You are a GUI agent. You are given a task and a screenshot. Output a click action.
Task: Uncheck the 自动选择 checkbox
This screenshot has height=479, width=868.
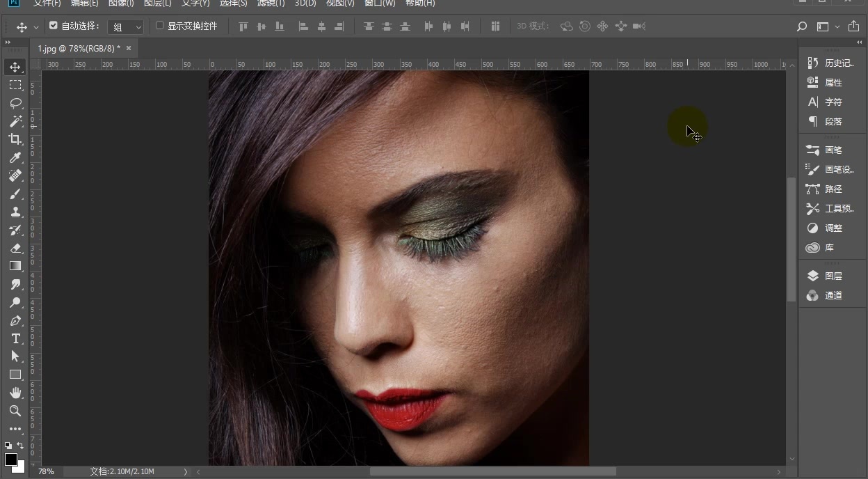54,26
